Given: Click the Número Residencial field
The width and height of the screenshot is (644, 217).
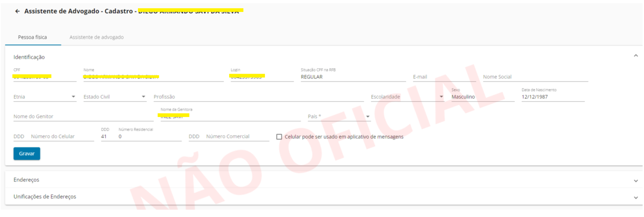Looking at the screenshot, I should point(150,136).
